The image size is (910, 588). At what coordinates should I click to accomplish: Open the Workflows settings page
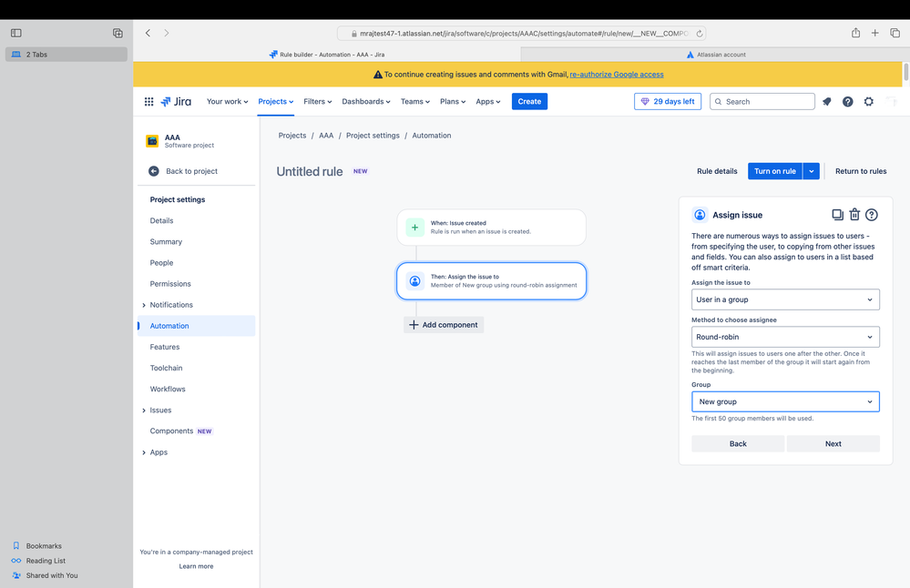pos(167,389)
